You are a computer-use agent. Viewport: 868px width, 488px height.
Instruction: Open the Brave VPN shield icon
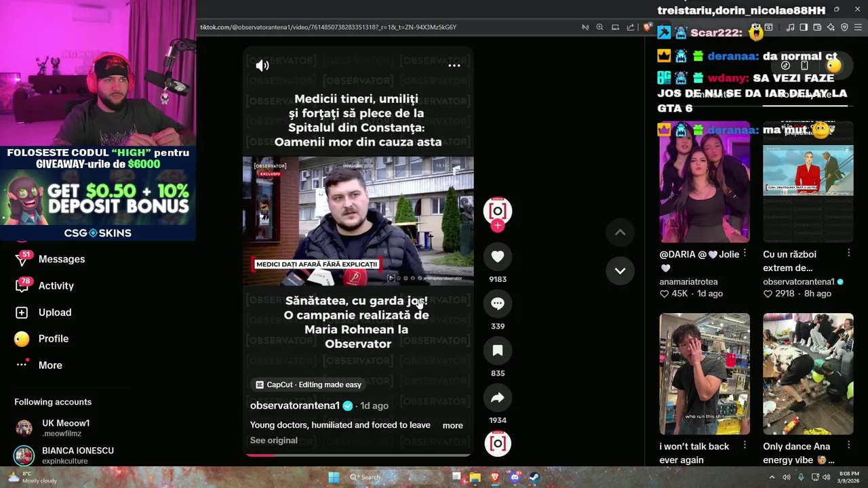844,27
